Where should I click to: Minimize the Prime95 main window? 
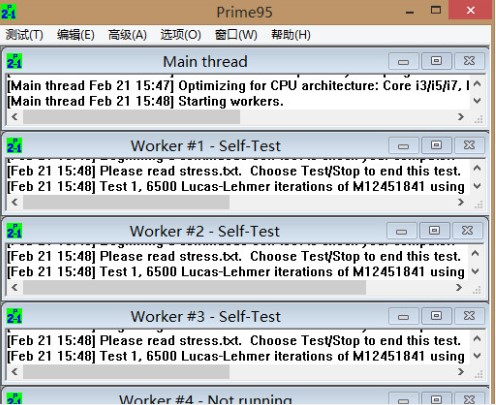point(410,12)
